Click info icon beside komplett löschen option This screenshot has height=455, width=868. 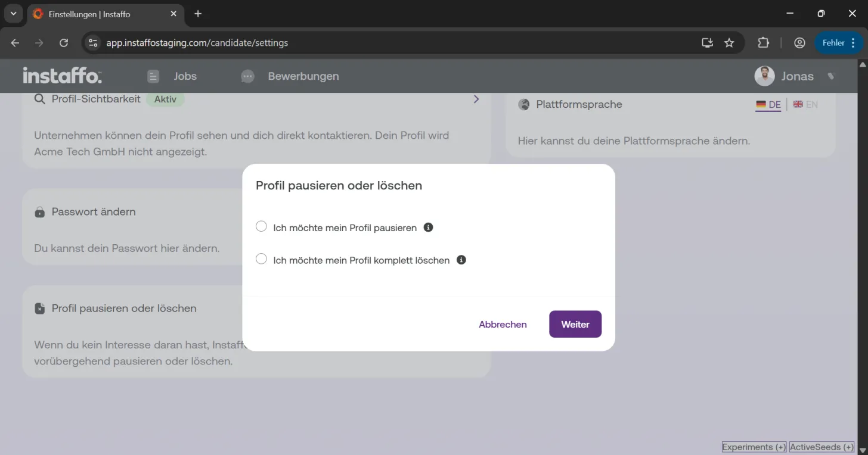pos(461,260)
